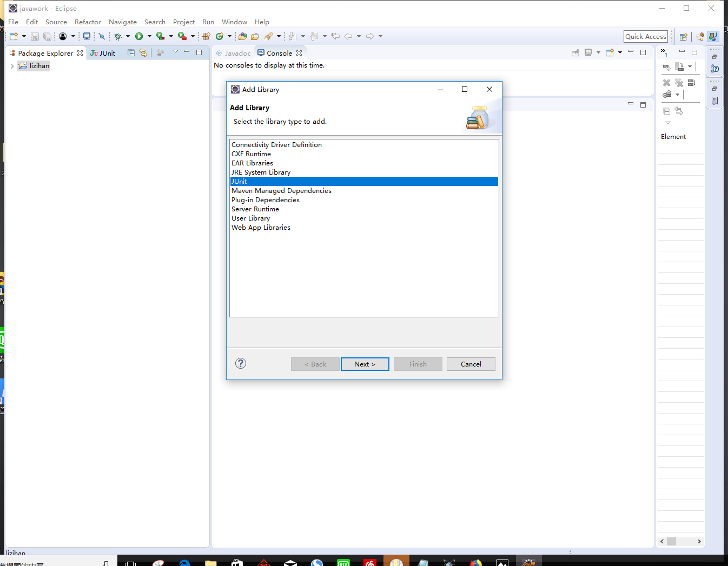Select CXF Runtime in library list
This screenshot has height=566, width=728.
364,154
